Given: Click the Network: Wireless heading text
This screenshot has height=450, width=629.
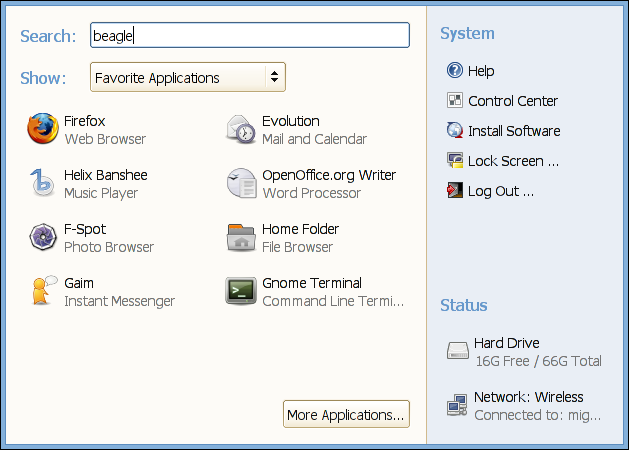Looking at the screenshot, I should (529, 397).
